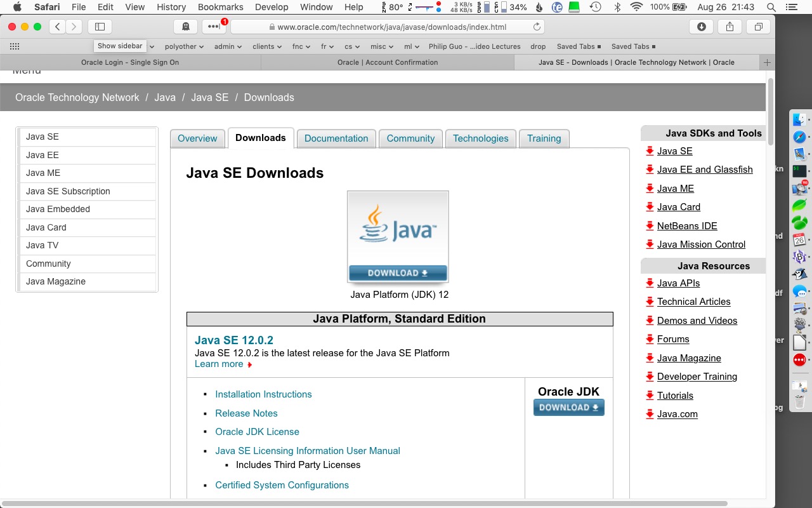Click the Java SE 12.0.2 heading link
Screen dimensions: 812x508
[234, 340]
